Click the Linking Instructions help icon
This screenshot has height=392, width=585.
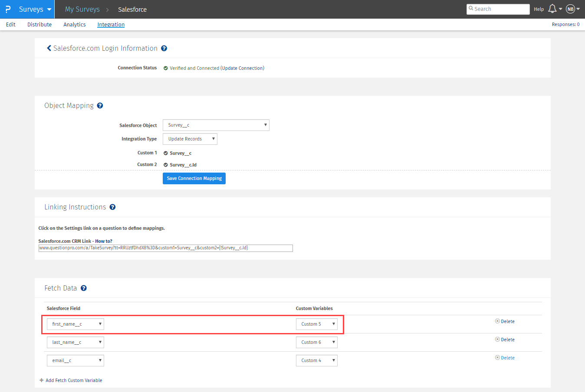pyautogui.click(x=112, y=207)
